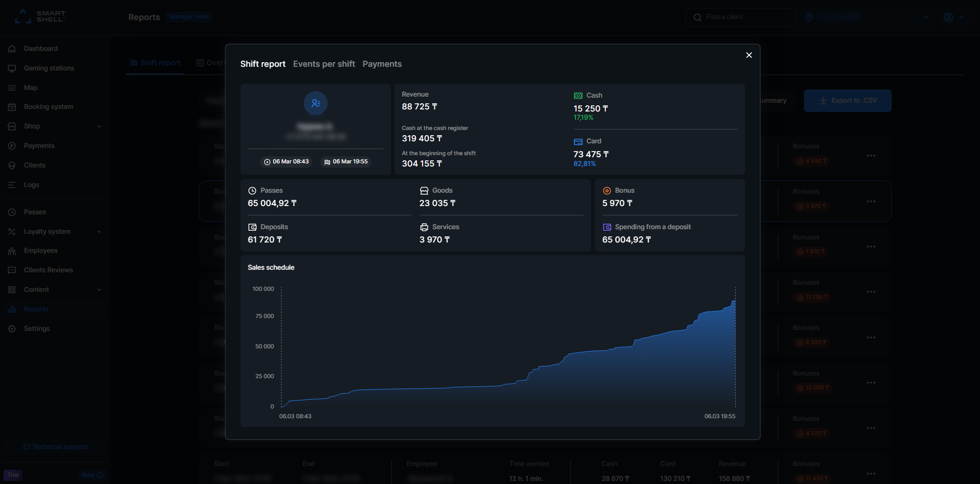View Clients Reviews
Viewport: 980px width, 484px height.
(x=48, y=270)
